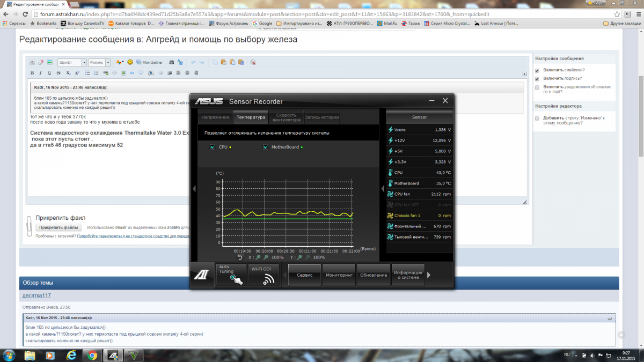The width and height of the screenshot is (644, 362).
Task: Click the ASUS AI Suite logo button
Action: (202, 275)
